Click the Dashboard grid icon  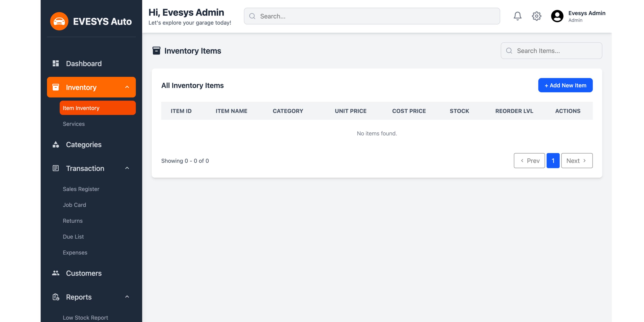click(x=56, y=64)
